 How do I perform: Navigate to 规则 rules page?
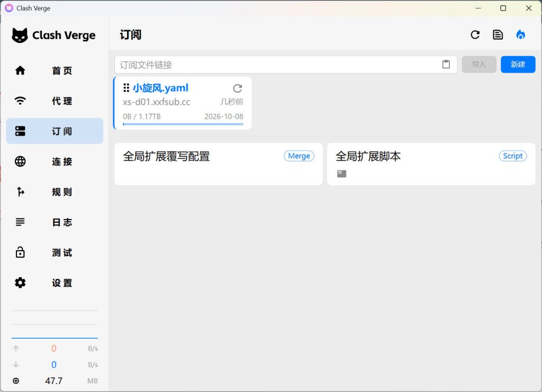pos(55,192)
